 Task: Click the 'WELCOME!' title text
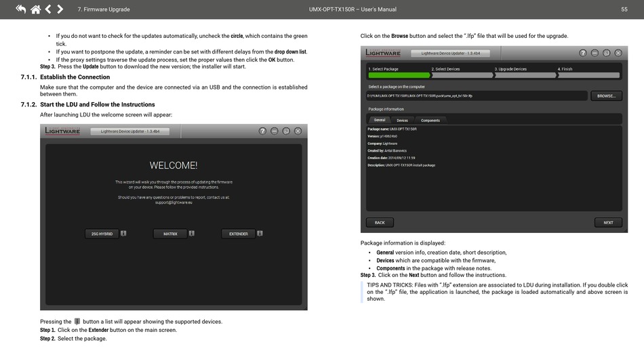tap(174, 165)
